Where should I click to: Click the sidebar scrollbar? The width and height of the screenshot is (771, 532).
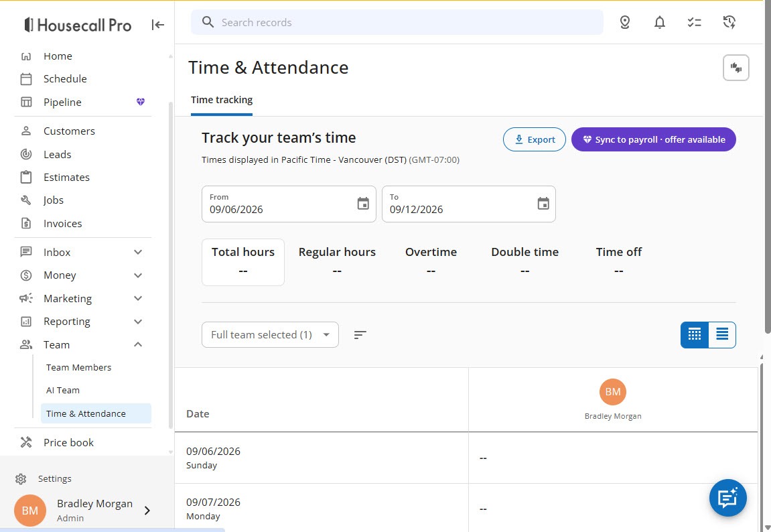coord(171,265)
